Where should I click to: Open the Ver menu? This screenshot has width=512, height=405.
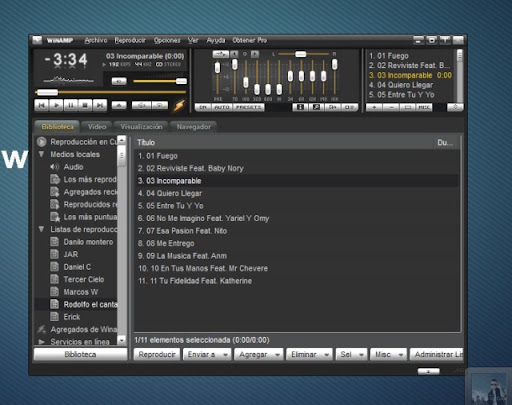[193, 40]
